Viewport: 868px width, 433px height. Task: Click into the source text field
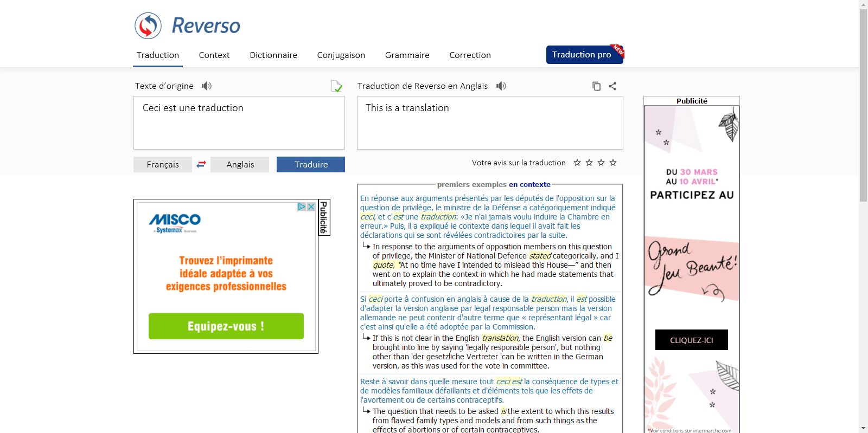coord(239,123)
